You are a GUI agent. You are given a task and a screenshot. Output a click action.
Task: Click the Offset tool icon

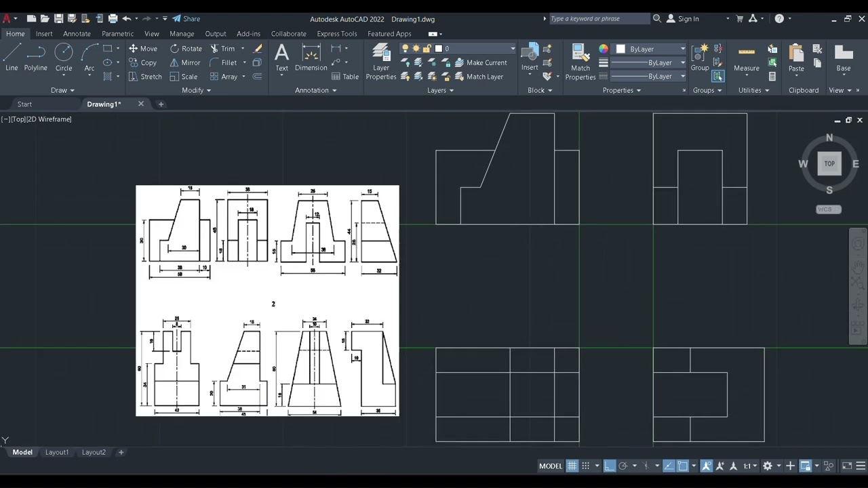(x=257, y=77)
